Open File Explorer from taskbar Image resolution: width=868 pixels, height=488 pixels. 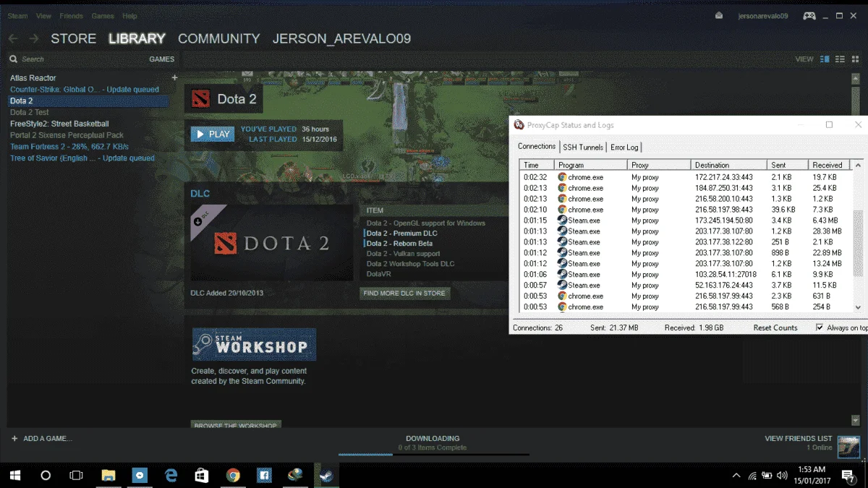pyautogui.click(x=109, y=475)
